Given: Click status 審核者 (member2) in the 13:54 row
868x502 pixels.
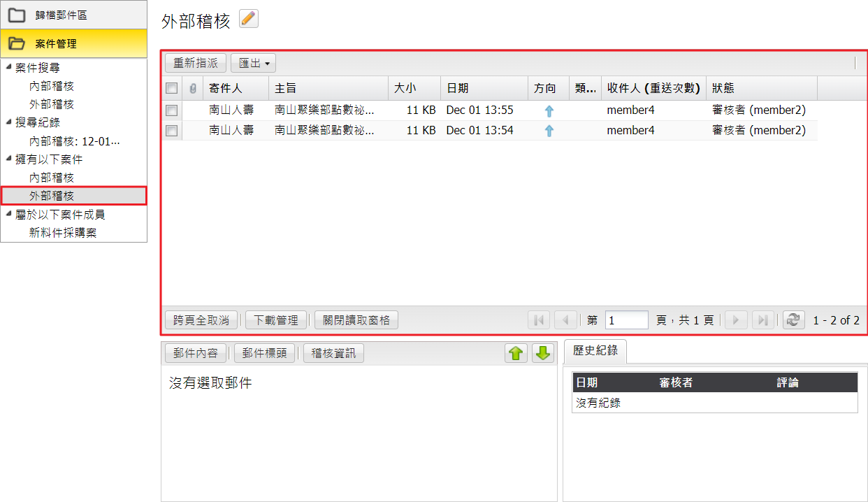Looking at the screenshot, I should pyautogui.click(x=759, y=130).
